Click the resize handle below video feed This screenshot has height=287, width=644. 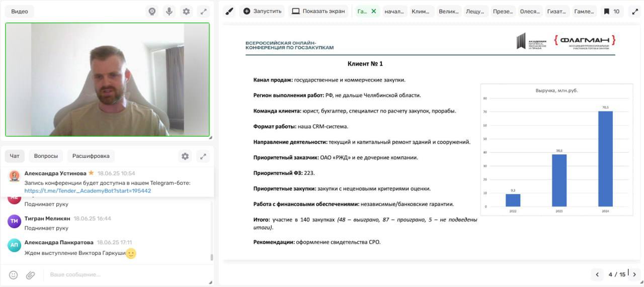coord(210,137)
